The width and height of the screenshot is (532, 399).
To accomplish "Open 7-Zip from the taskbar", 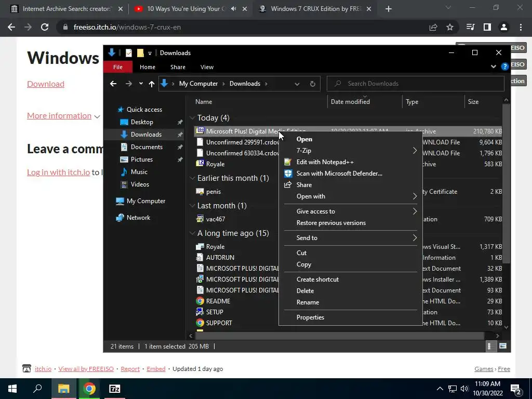I will coord(115,389).
